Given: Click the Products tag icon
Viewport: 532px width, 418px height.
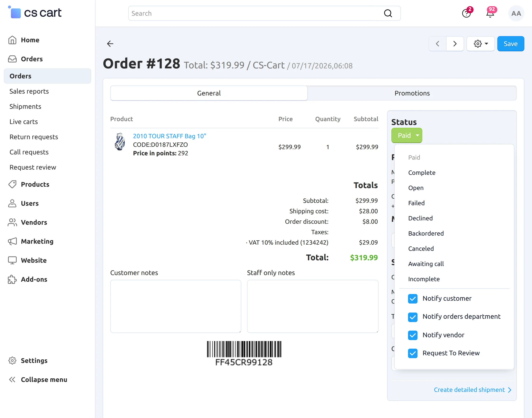Looking at the screenshot, I should pyautogui.click(x=12, y=184).
